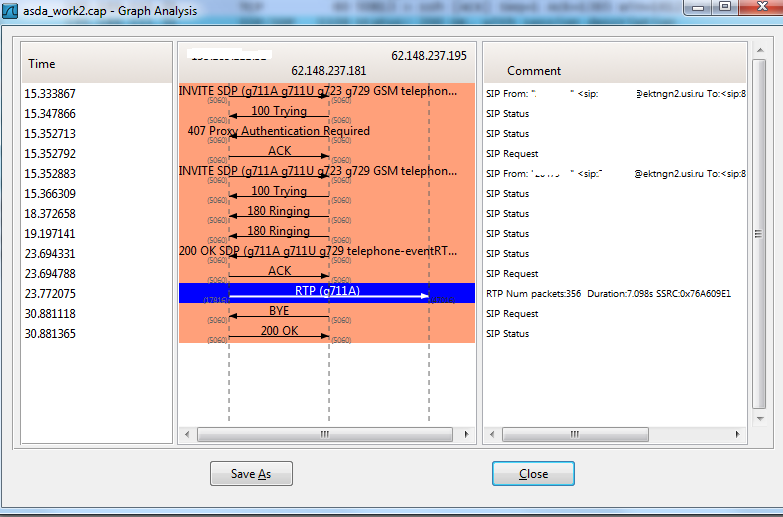
Task: Select the BYE message arrow
Action: (x=279, y=312)
